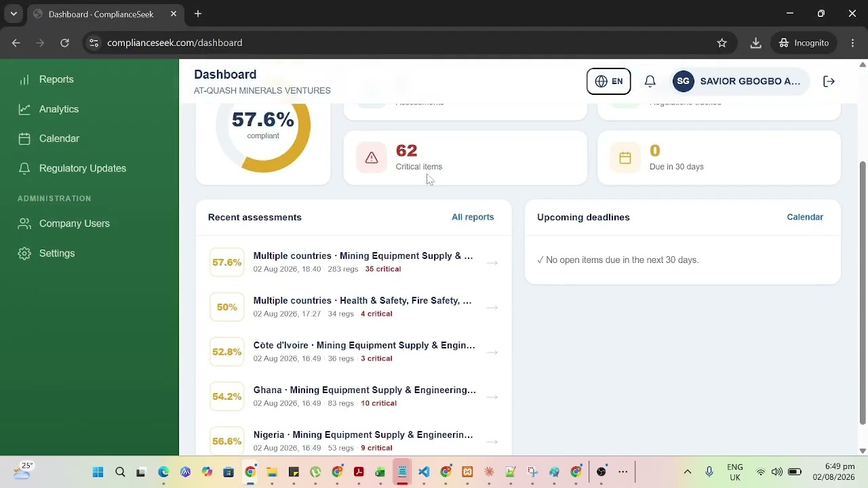Switch language using the EN button
The width and height of the screenshot is (868, 488).
pyautogui.click(x=608, y=81)
